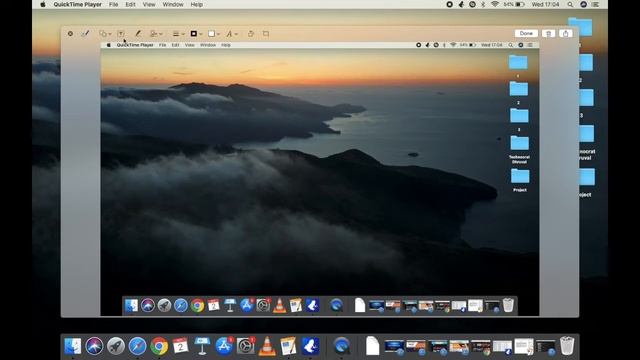Open the Window menu
The height and width of the screenshot is (360, 640).
coord(173,4)
